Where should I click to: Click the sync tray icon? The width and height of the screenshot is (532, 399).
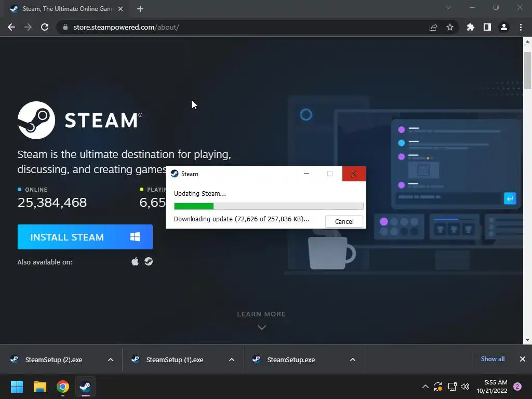point(438,387)
